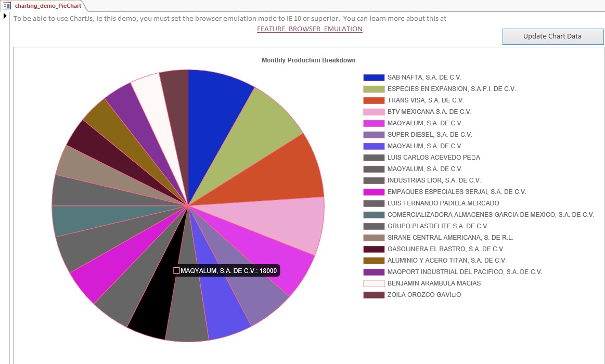605x364 pixels.
Task: Click INDUSTRIAS LIOR, S.A. DE C.V. legend label
Action: tap(434, 180)
